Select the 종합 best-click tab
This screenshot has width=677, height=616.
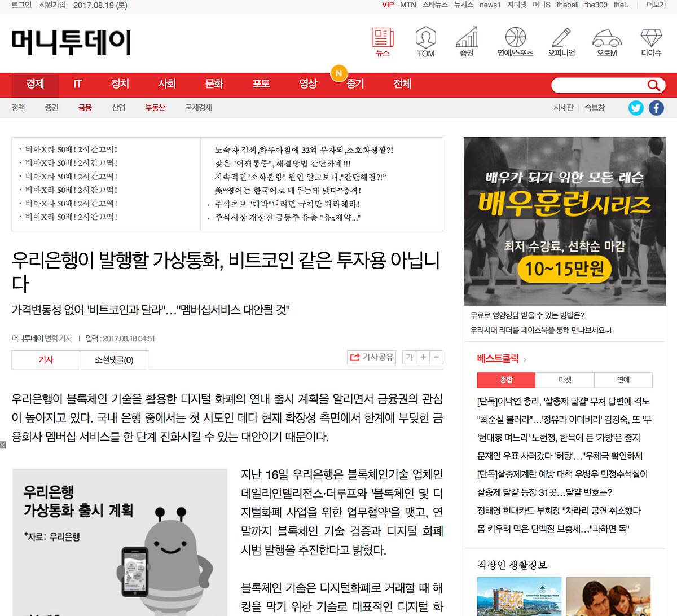[506, 380]
